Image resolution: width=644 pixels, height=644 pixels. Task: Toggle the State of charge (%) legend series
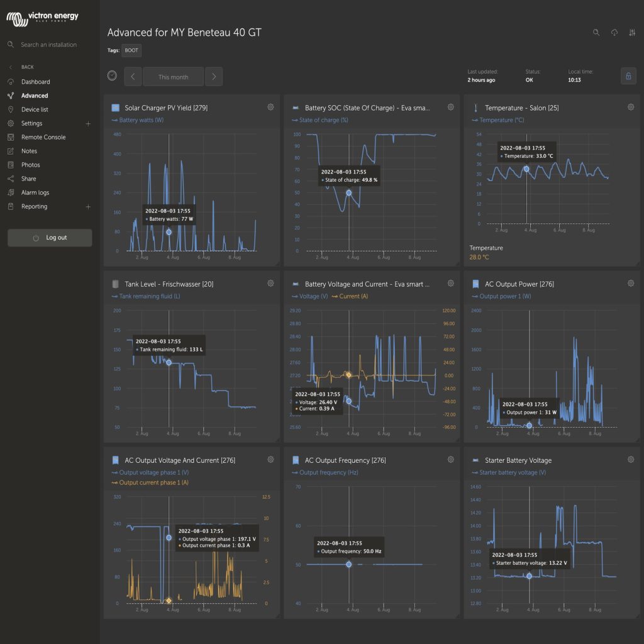pyautogui.click(x=320, y=120)
